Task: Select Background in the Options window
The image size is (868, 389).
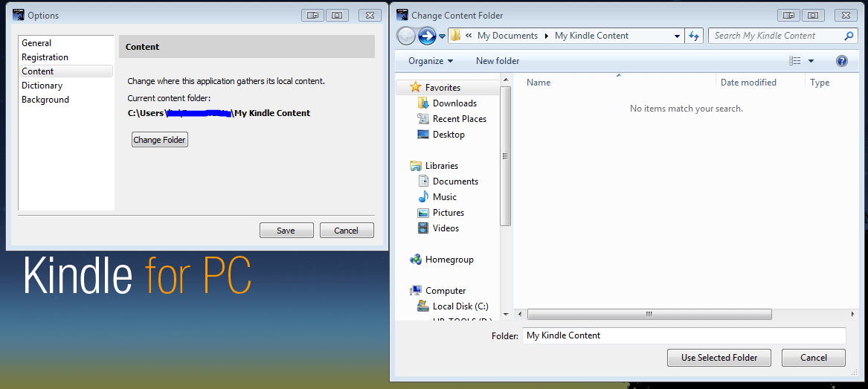Action: (x=45, y=100)
